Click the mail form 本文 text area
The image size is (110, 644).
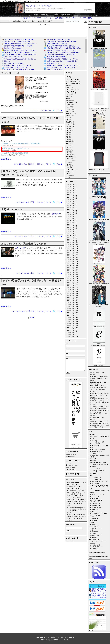tap(75, 365)
